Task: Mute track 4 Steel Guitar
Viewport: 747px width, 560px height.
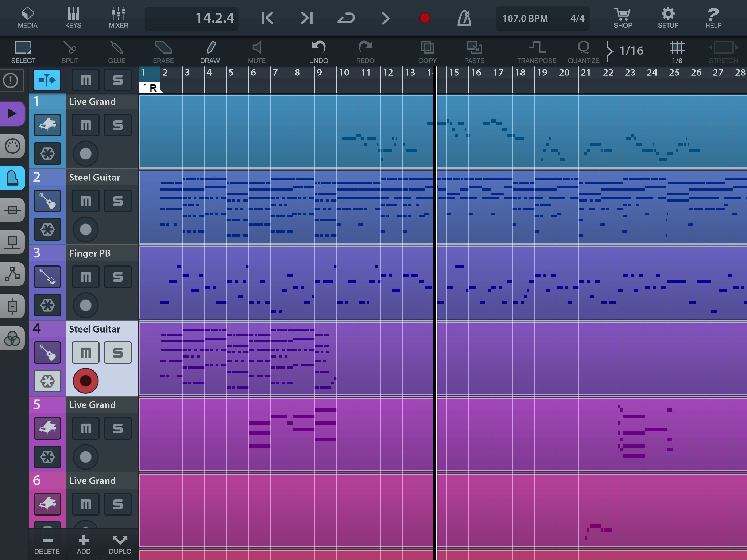Action: point(86,353)
